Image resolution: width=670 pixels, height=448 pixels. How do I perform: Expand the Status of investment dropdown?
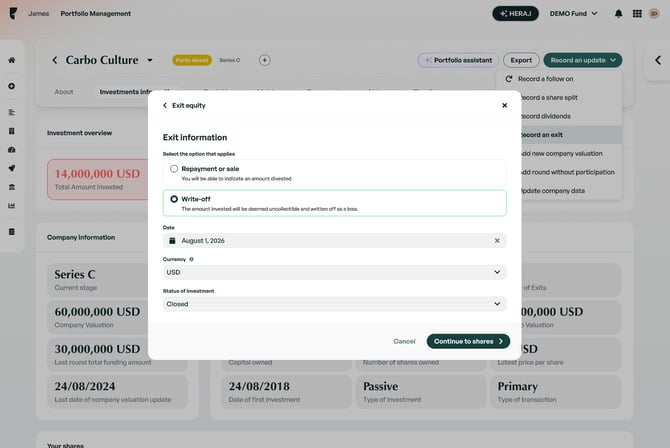(x=334, y=304)
